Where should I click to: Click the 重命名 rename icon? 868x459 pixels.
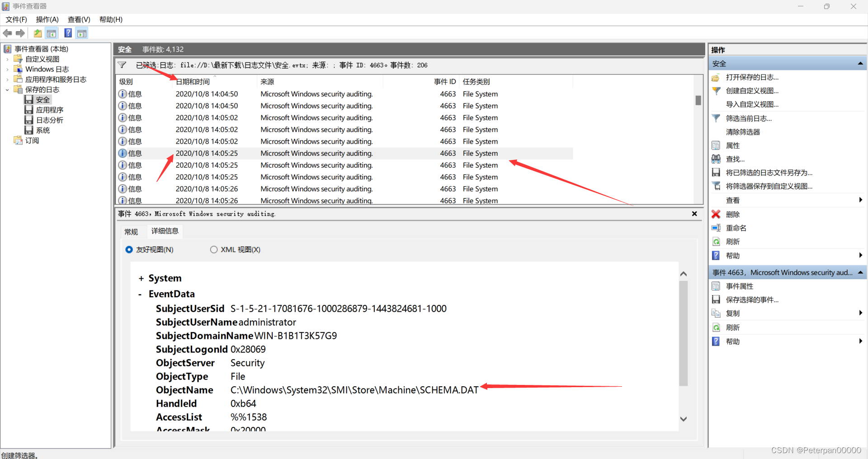716,228
